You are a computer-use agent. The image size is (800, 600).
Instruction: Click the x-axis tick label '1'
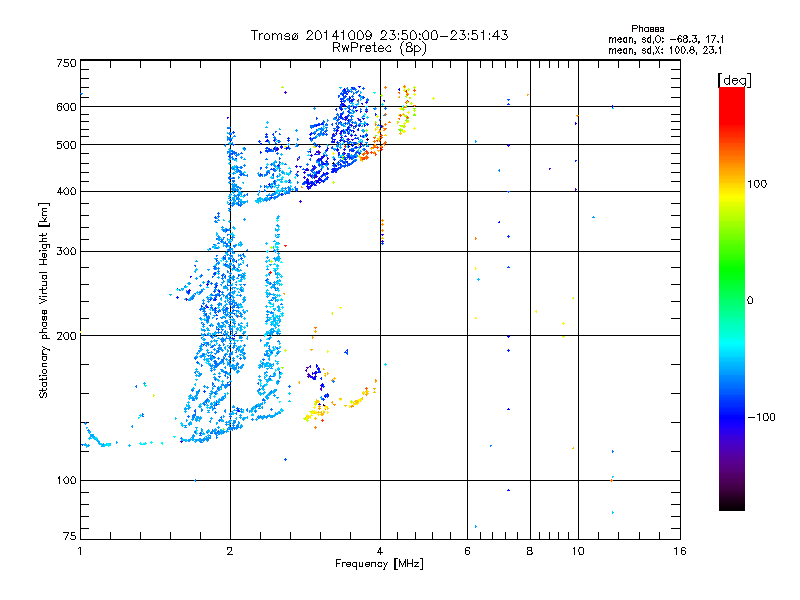80,551
